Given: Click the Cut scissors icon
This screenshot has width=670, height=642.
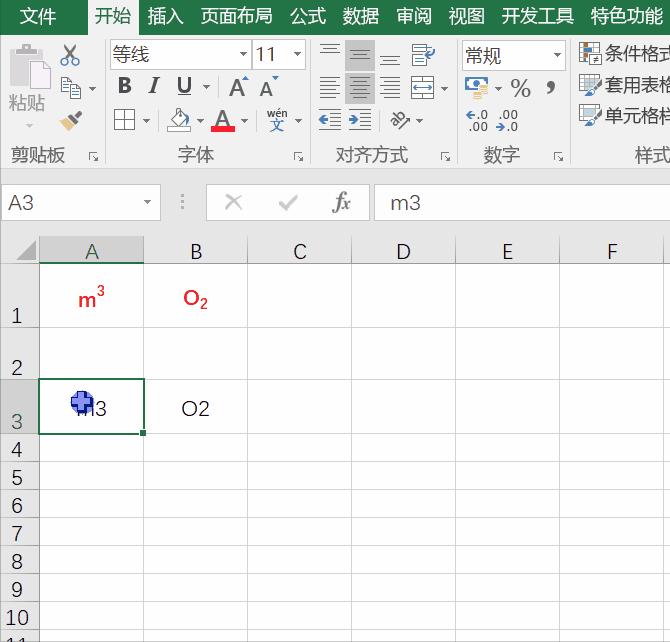Looking at the screenshot, I should 70,55.
